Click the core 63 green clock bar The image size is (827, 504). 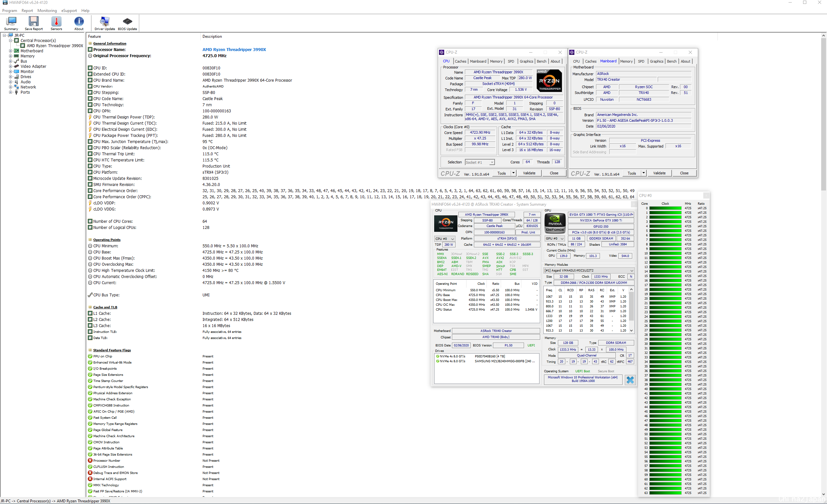pos(665,493)
